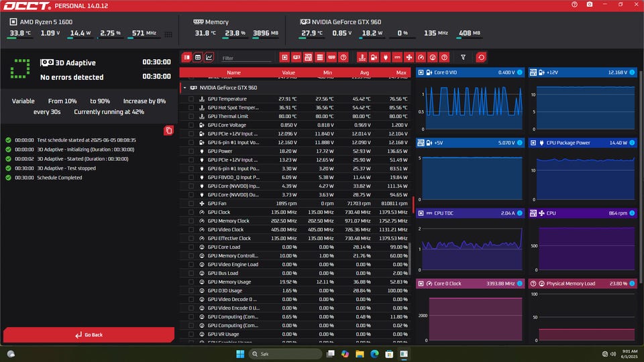Select the GPU Thermal Limit row
This screenshot has height=362, width=644.
click(x=295, y=116)
